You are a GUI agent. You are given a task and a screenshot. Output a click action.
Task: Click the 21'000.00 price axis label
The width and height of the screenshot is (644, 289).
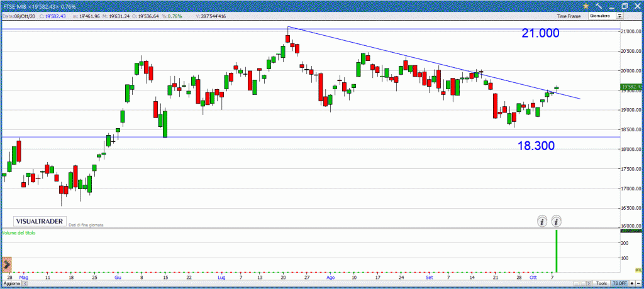[631, 31]
